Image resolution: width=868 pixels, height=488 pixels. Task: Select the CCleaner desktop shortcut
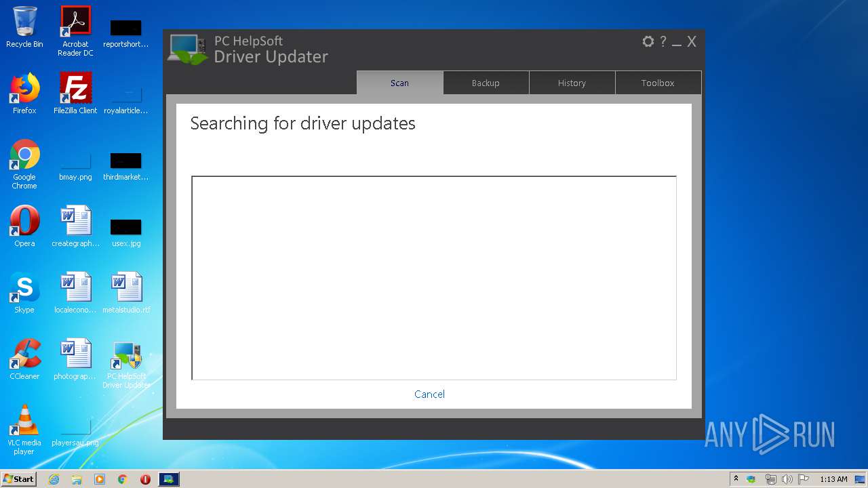coord(24,359)
